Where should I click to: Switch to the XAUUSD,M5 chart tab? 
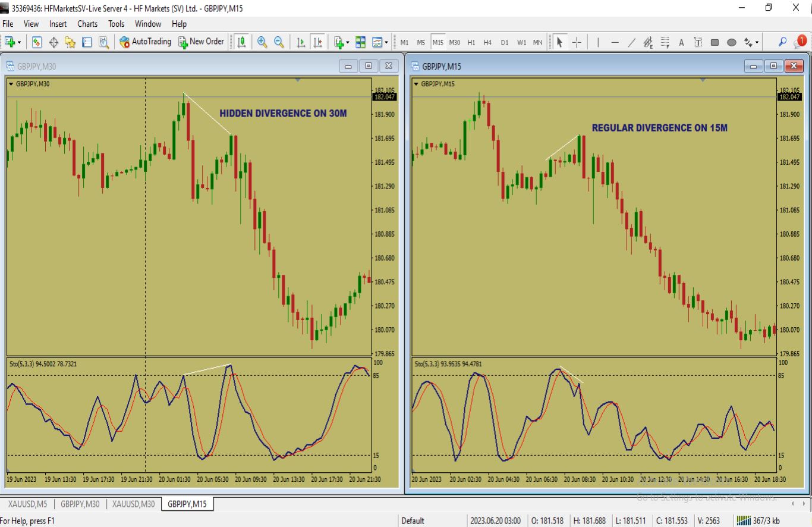[x=27, y=504]
